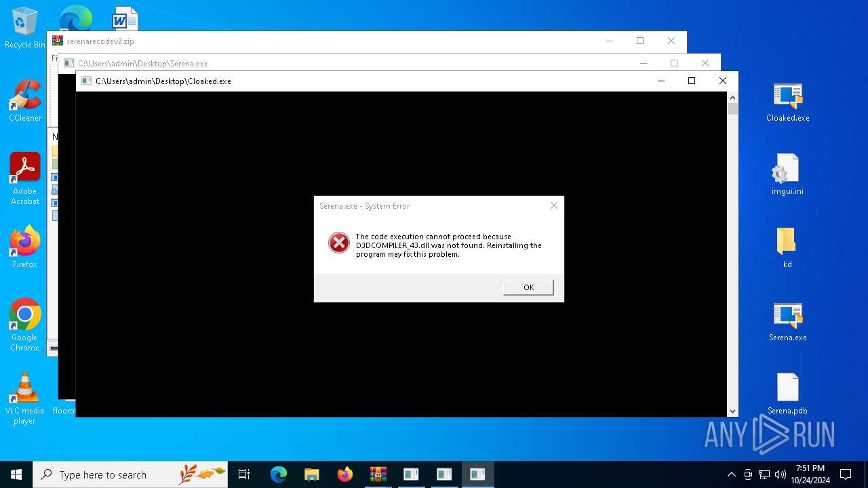This screenshot has width=868, height=488.
Task: Select the Serena.exe file on the desktop
Action: point(787,322)
